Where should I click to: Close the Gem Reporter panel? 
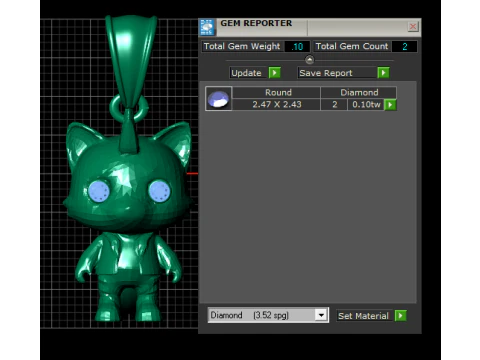[x=413, y=26]
